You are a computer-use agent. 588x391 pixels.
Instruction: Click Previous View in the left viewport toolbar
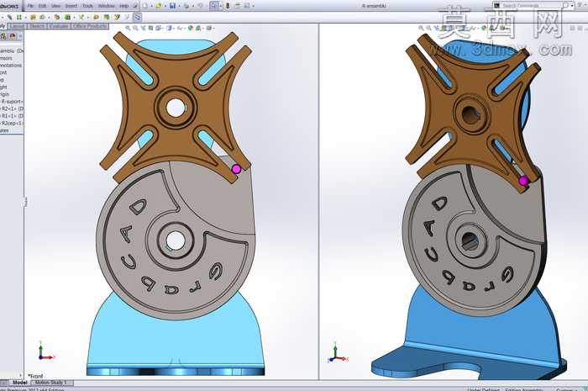[x=144, y=28]
